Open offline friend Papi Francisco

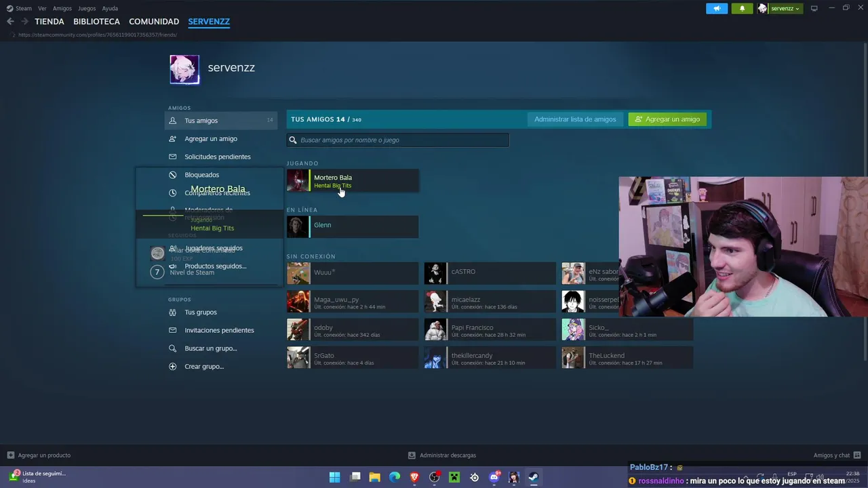[490, 330]
